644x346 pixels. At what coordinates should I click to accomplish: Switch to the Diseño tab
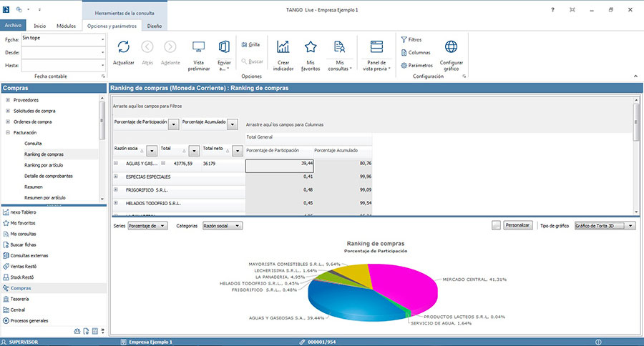tap(155, 26)
